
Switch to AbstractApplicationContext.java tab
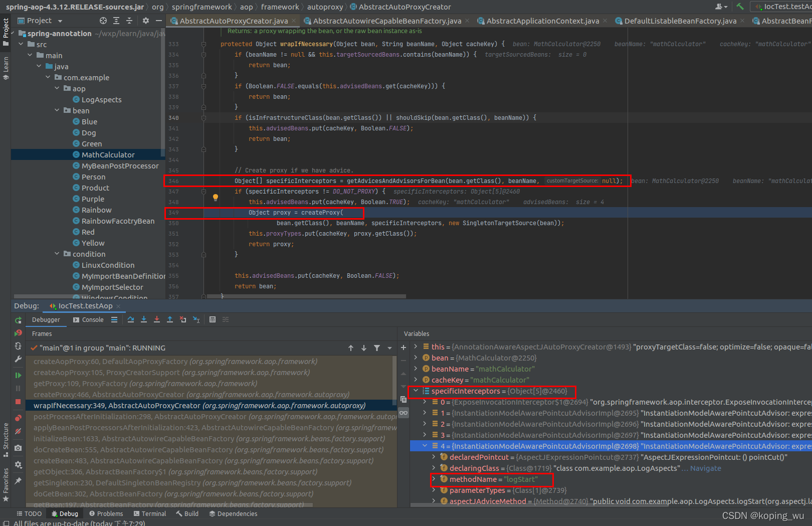pyautogui.click(x=542, y=21)
